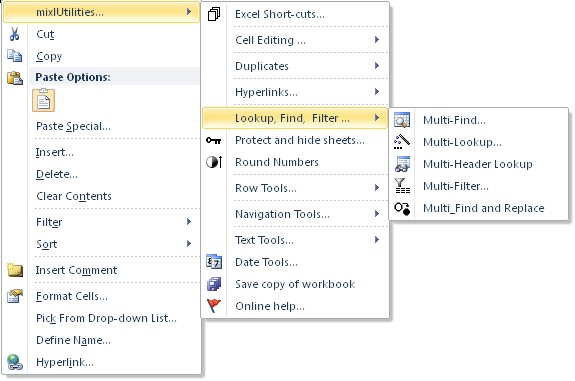This screenshot has height=381, width=575.
Task: Click the key icon for Protect sheets
Action: click(213, 140)
